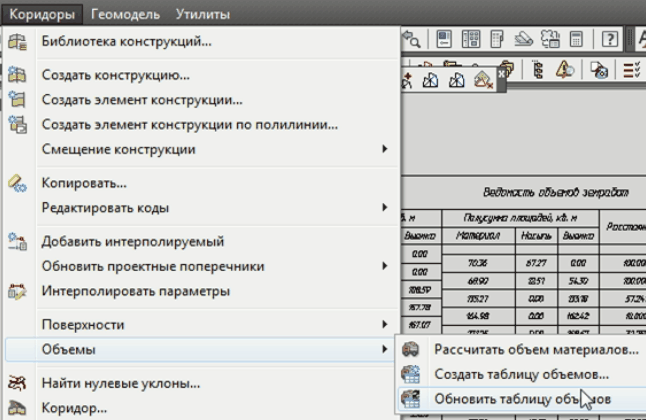This screenshot has height=420, width=646.
Task: Open the Утилиты menu
Action: point(202,14)
